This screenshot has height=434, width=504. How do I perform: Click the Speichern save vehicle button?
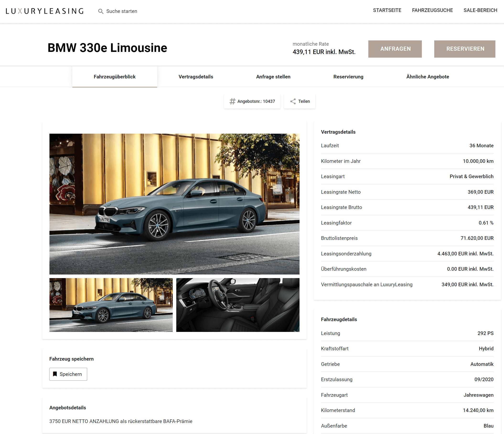tap(68, 374)
